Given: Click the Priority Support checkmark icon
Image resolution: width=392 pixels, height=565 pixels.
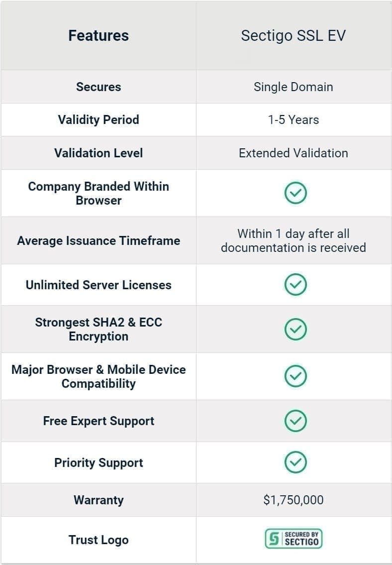Looking at the screenshot, I should 295,462.
